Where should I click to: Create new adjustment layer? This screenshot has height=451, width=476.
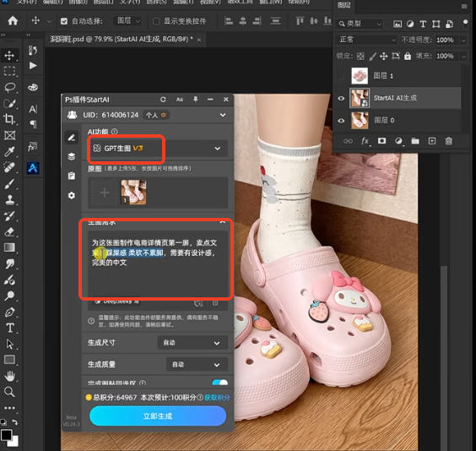click(x=398, y=141)
